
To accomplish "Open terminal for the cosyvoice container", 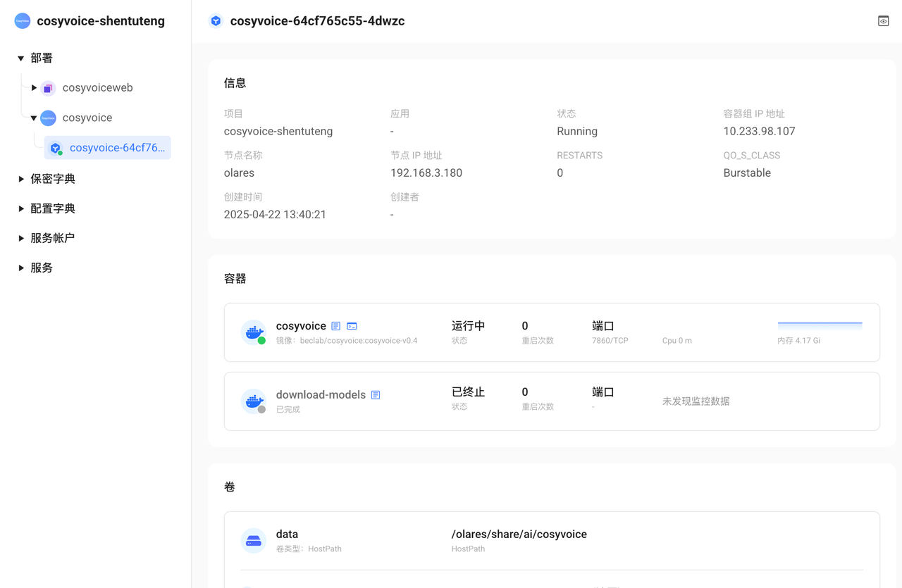I will pos(352,326).
